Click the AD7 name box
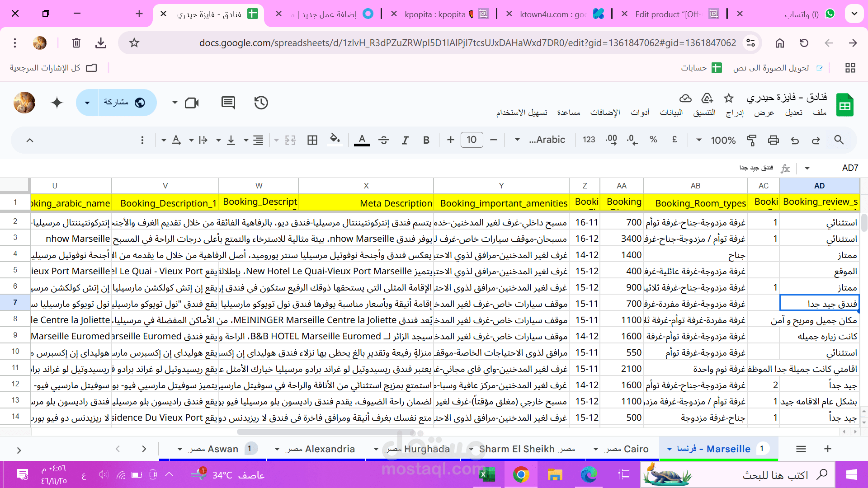Viewport: 868px width, 488px height. pyautogui.click(x=850, y=168)
